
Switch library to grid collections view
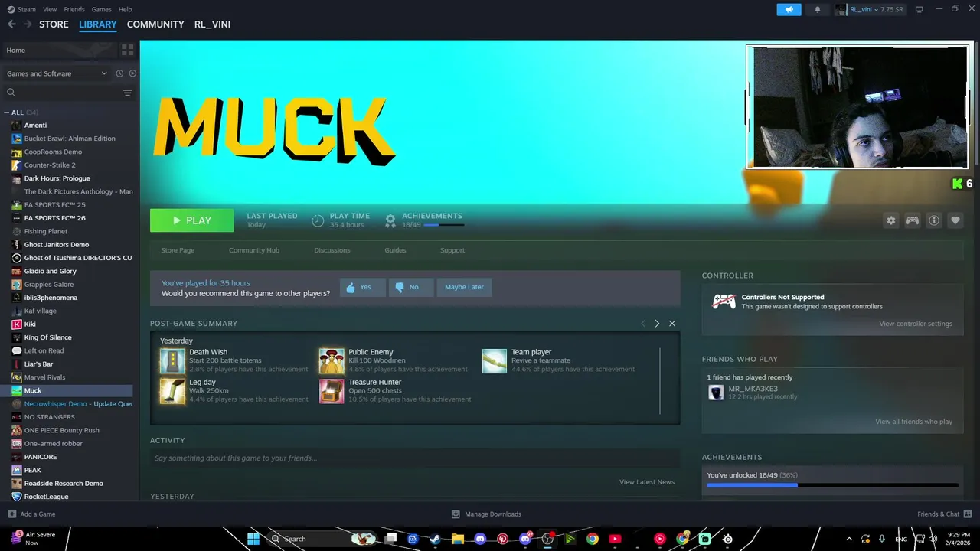tap(127, 50)
